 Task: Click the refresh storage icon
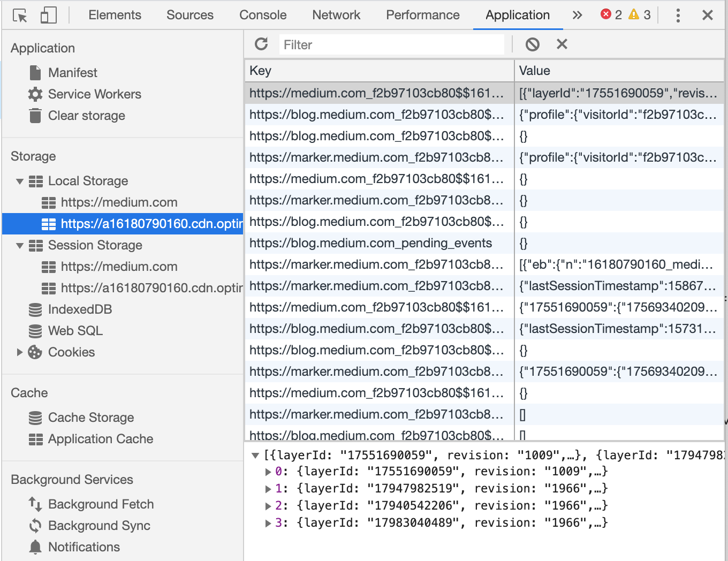pyautogui.click(x=261, y=44)
